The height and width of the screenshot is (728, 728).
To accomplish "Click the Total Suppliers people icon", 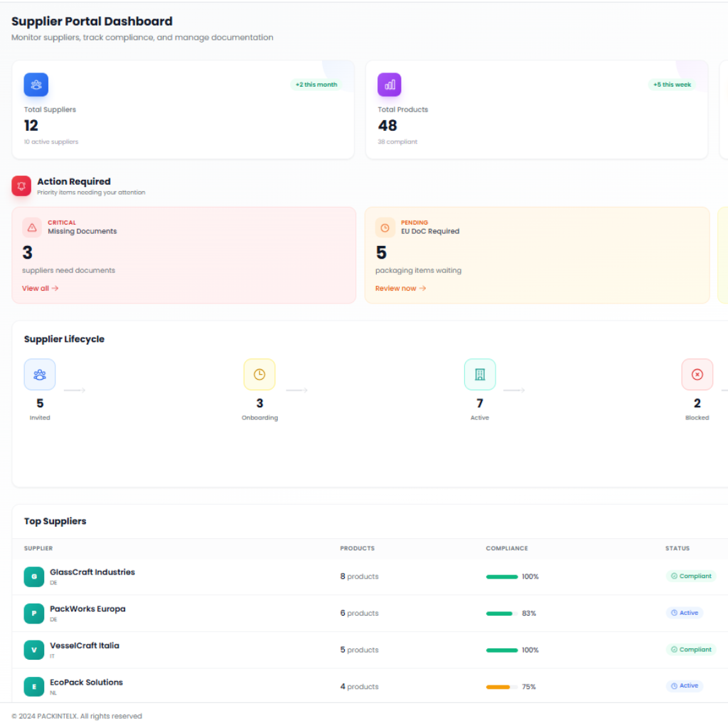I will point(36,85).
